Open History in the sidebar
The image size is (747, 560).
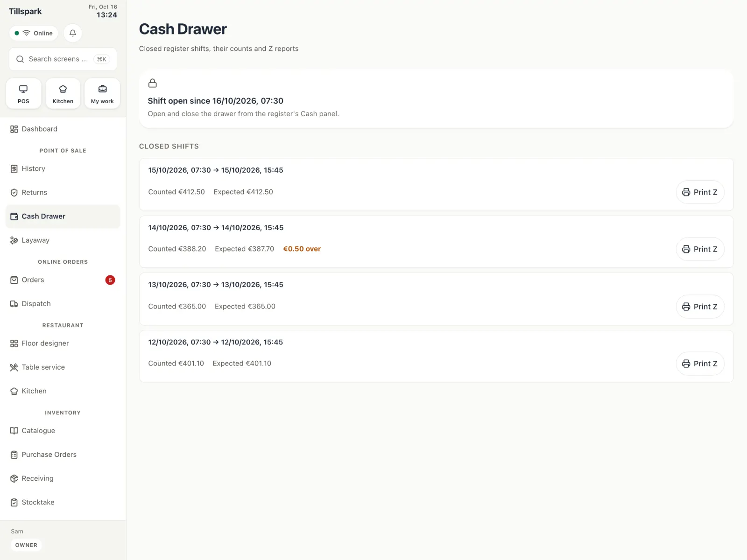pyautogui.click(x=63, y=168)
